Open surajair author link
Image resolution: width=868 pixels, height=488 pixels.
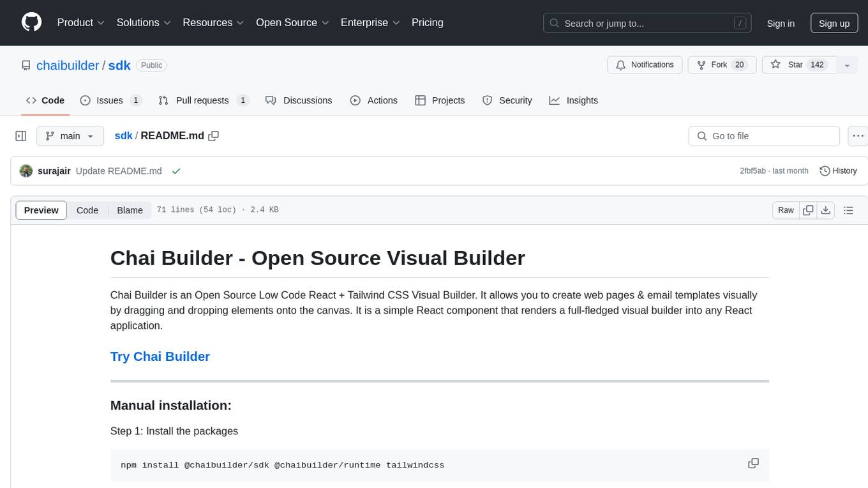pos(54,171)
